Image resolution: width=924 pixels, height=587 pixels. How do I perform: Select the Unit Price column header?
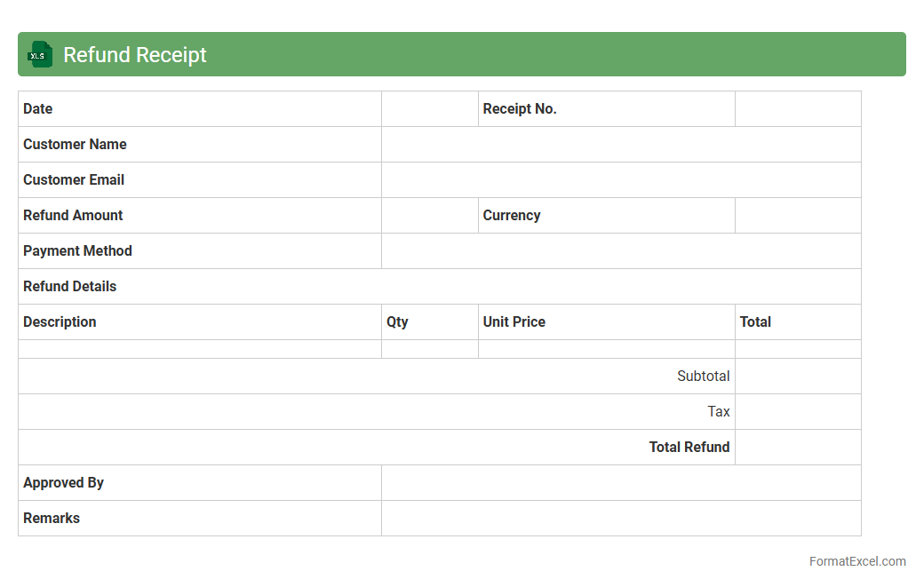click(514, 322)
